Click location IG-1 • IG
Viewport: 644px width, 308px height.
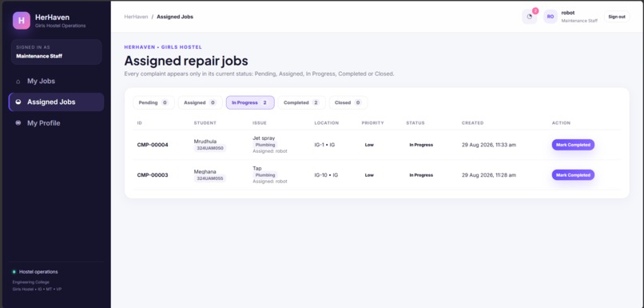pos(324,145)
